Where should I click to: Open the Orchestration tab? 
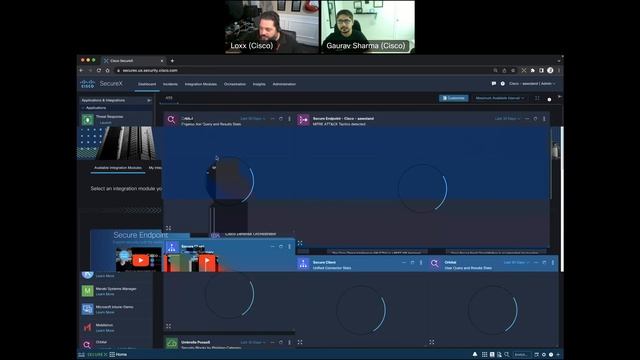pyautogui.click(x=235, y=84)
